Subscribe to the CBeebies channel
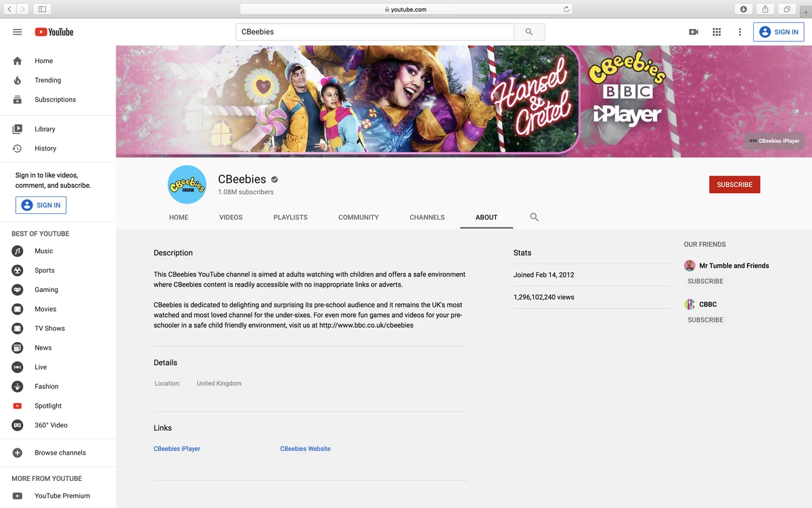Image resolution: width=812 pixels, height=508 pixels. 734,184
